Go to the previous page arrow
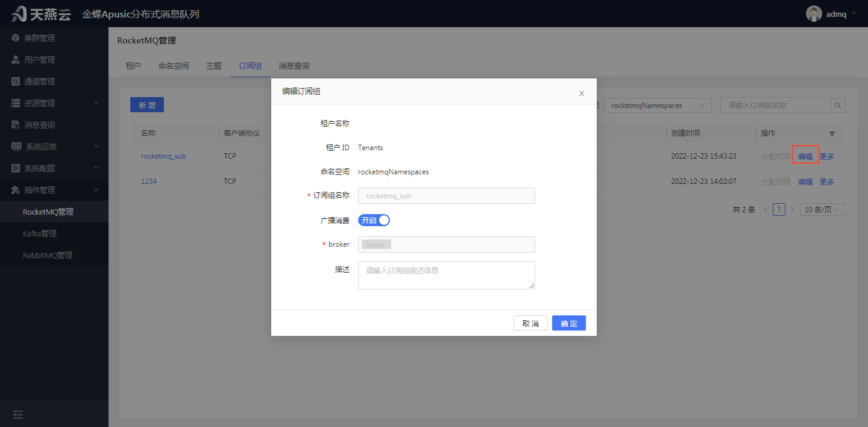Viewport: 868px width, 427px height. coord(766,210)
